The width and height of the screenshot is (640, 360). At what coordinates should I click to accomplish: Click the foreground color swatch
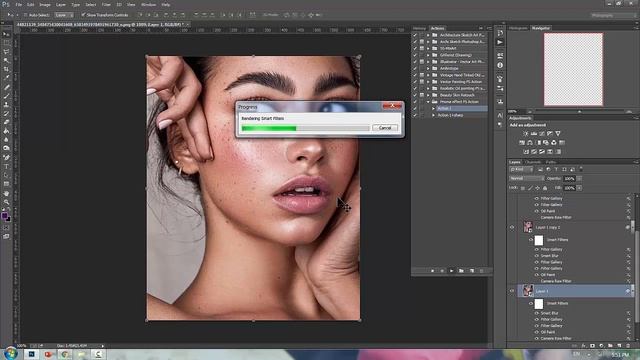coord(4,216)
